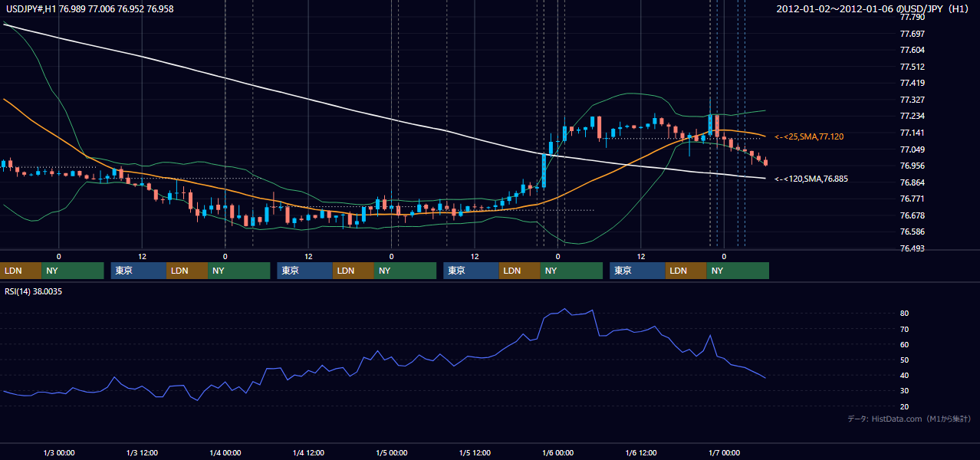Click the 77.697 price axis label
Viewport: 980px width, 460px height.
[913, 34]
